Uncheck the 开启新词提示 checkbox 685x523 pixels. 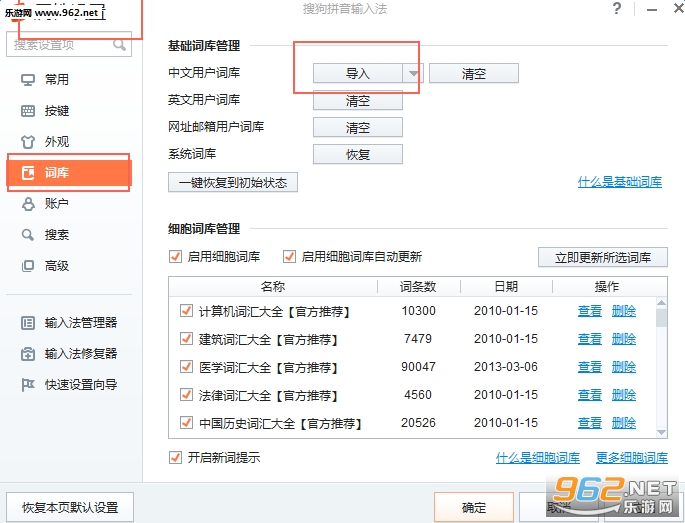point(177,458)
